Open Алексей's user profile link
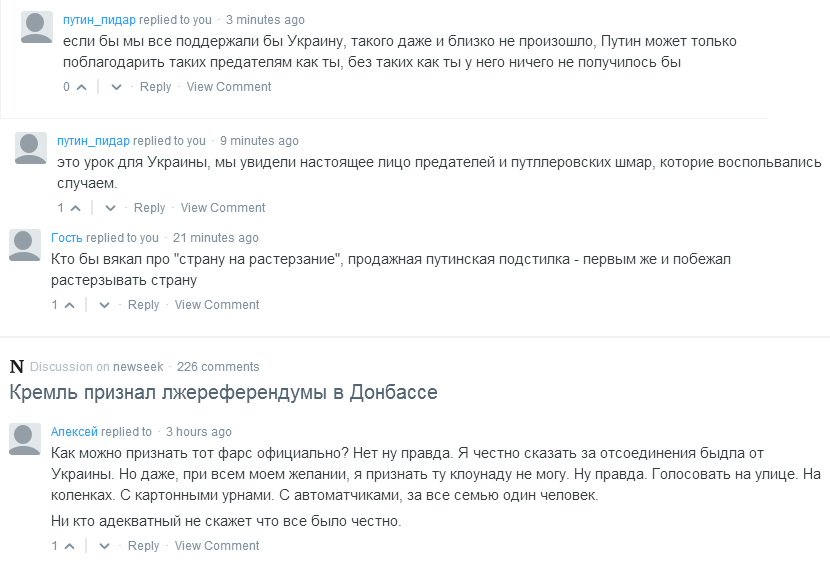 (74, 432)
